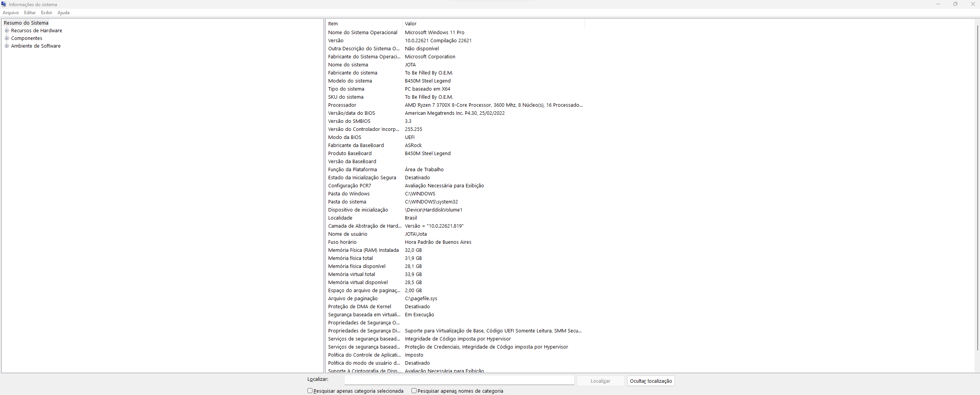The image size is (980, 395).
Task: Click the 'ASRock' manufacturer value
Action: point(413,145)
